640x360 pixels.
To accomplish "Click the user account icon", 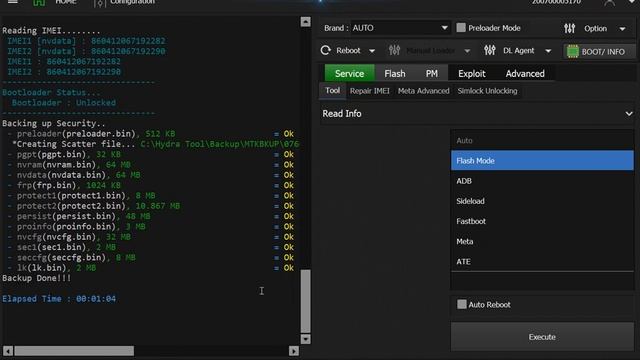I will [609, 2].
